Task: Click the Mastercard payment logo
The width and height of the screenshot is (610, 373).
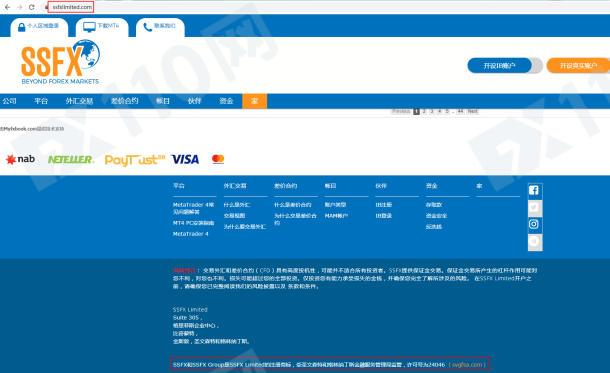Action: coord(218,159)
